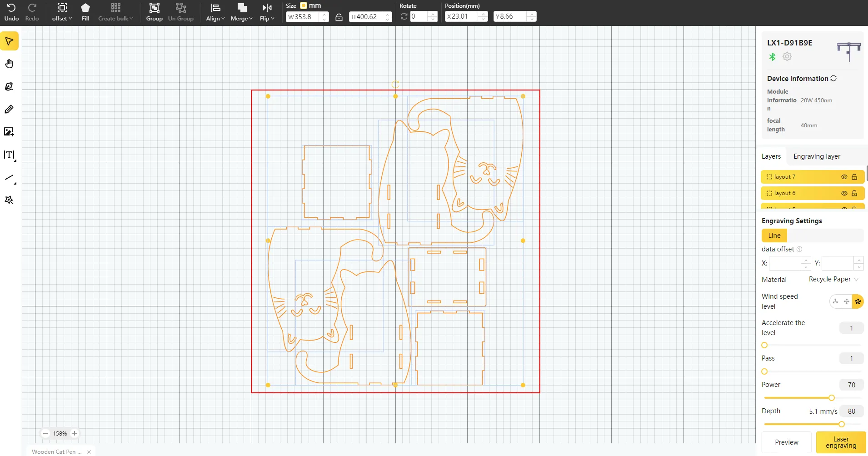Open the Create bulk dropdown

[115, 12]
